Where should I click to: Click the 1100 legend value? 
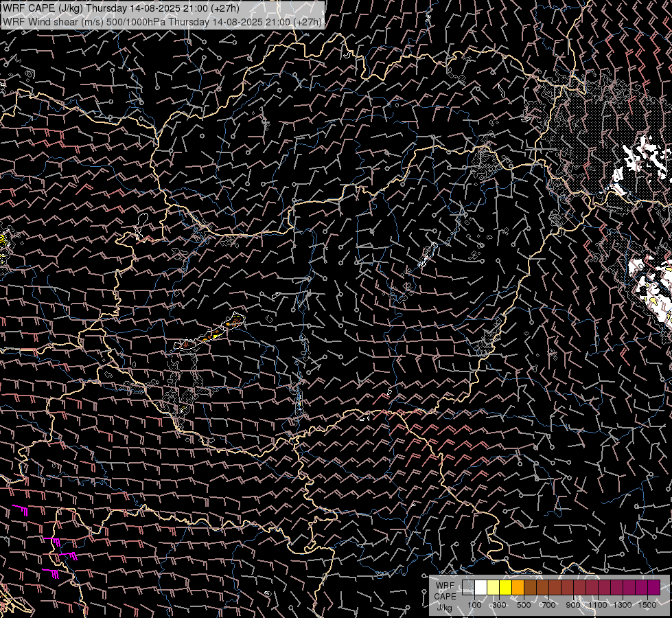pyautogui.click(x=597, y=605)
